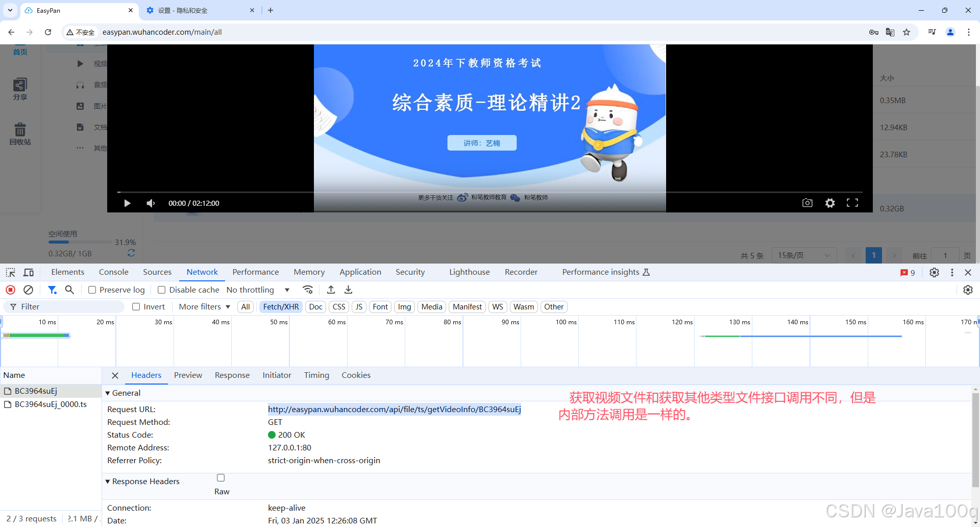980x527 pixels.
Task: Open DevTools settings gear
Action: tap(934, 272)
